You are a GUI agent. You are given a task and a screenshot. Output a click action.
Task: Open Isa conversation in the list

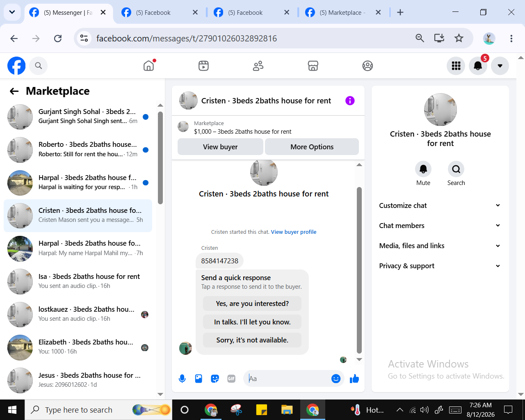pyautogui.click(x=78, y=281)
